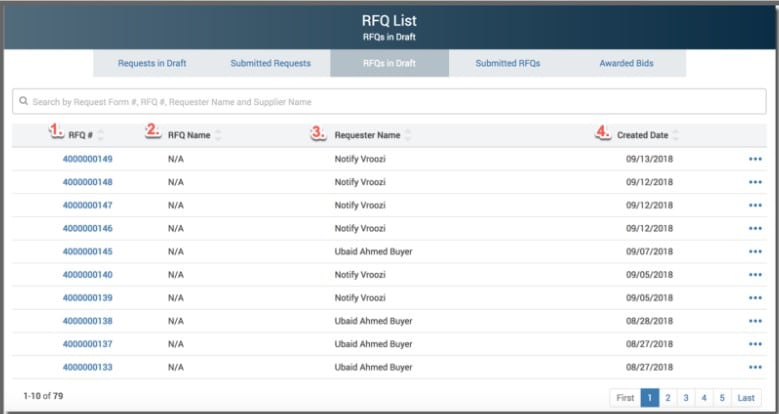The width and height of the screenshot is (779, 414).
Task: Open RFQ link 4000000137
Action: pos(88,344)
